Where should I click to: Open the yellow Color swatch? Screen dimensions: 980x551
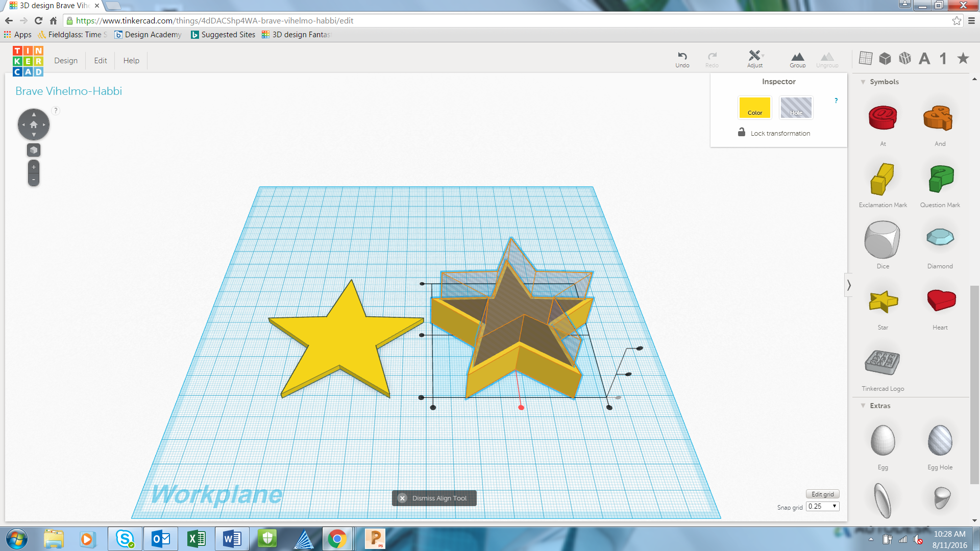click(x=754, y=108)
